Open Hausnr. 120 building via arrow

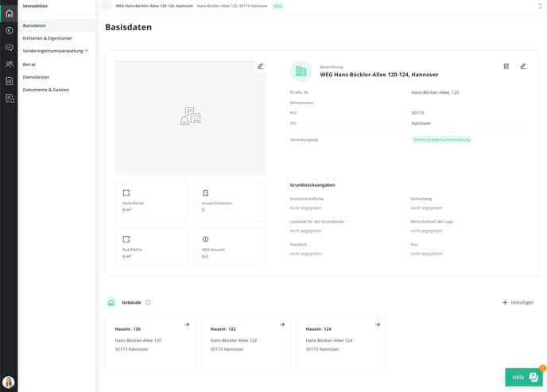pyautogui.click(x=187, y=324)
